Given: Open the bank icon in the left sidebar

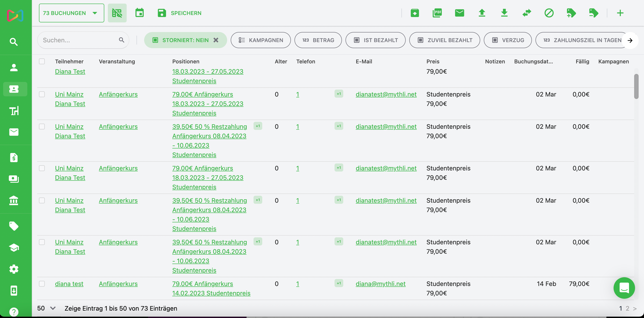Looking at the screenshot, I should pyautogui.click(x=14, y=200).
